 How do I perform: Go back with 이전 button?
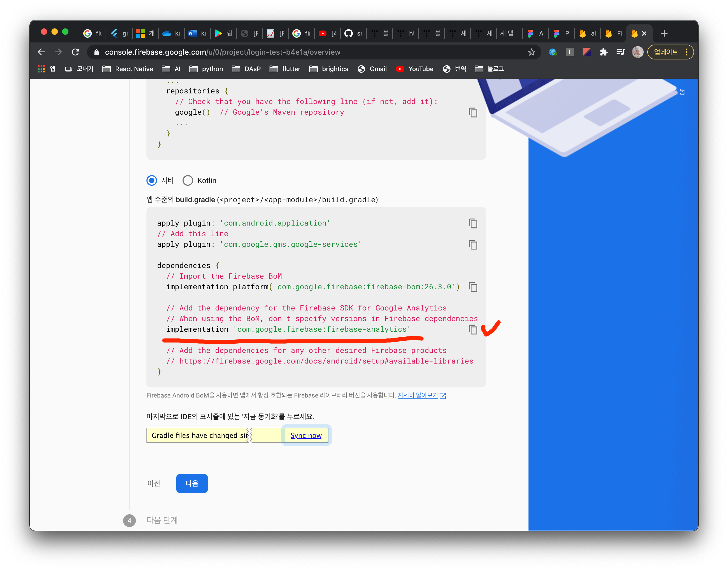click(154, 483)
